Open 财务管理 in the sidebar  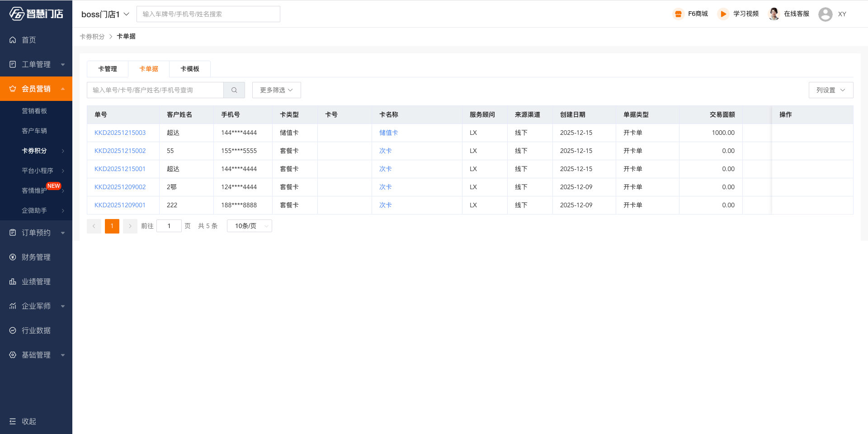pos(36,257)
